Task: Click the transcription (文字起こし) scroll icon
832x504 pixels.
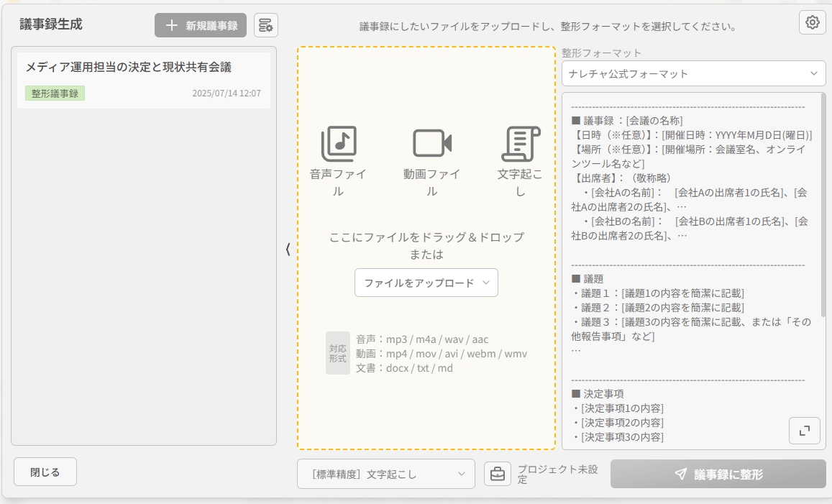Action: [x=520, y=143]
